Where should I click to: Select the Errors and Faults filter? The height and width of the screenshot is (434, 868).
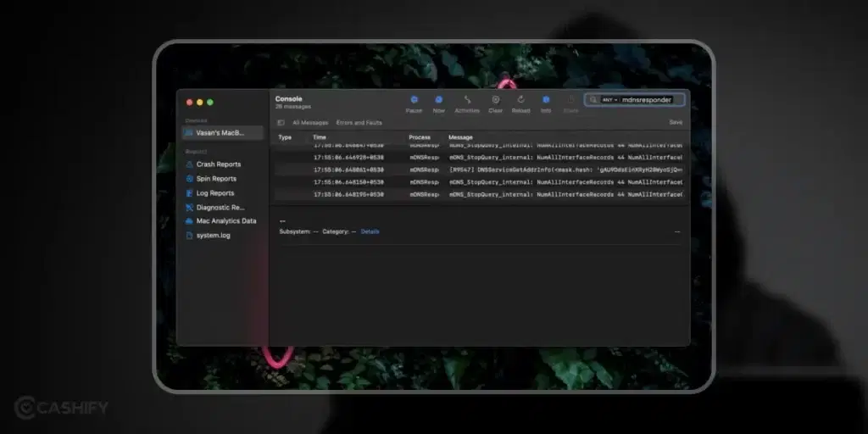click(359, 123)
